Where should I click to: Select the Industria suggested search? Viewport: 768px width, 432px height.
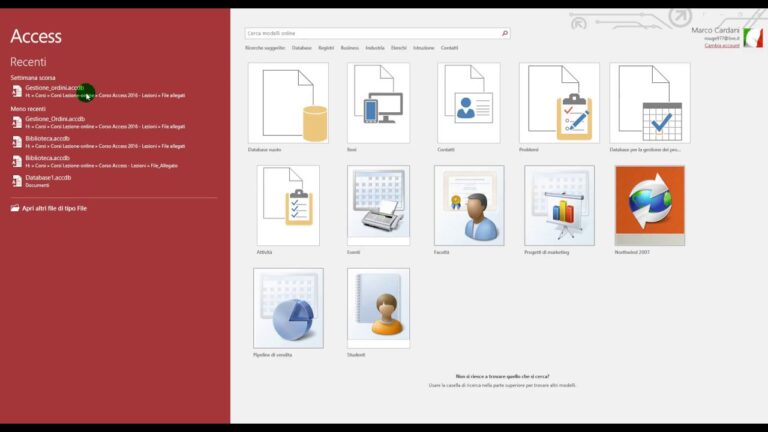pyautogui.click(x=375, y=48)
